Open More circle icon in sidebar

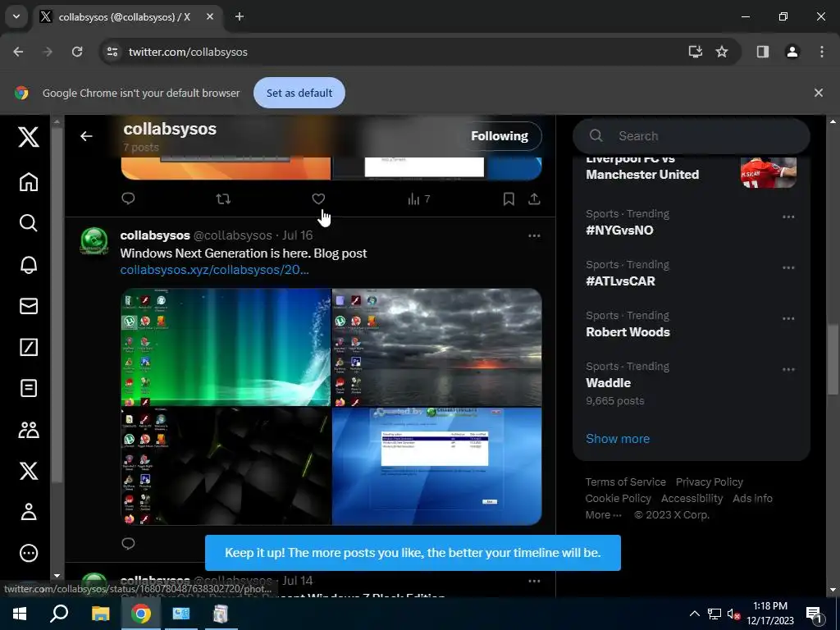29,553
